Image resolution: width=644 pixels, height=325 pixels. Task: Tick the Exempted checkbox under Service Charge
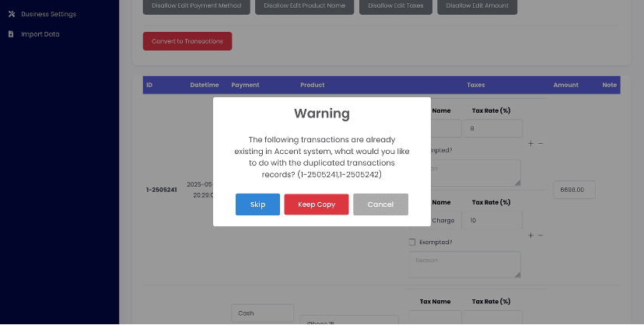pyautogui.click(x=412, y=242)
